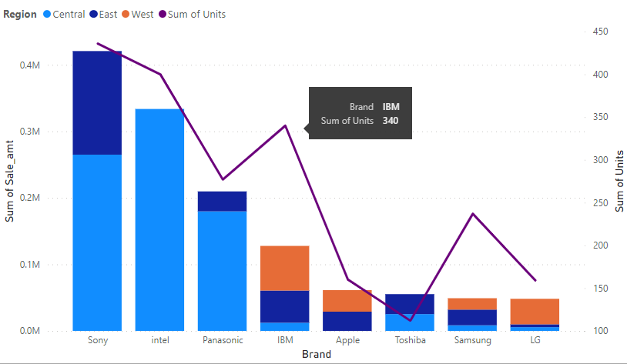Click IBM's orange West bar segment
Screen dimensions: 627x364
pos(284,269)
